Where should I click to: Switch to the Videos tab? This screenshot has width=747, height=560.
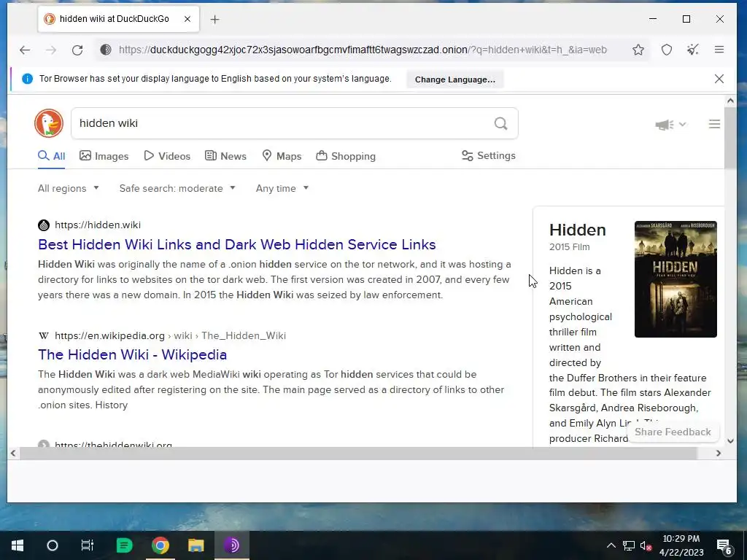(167, 156)
